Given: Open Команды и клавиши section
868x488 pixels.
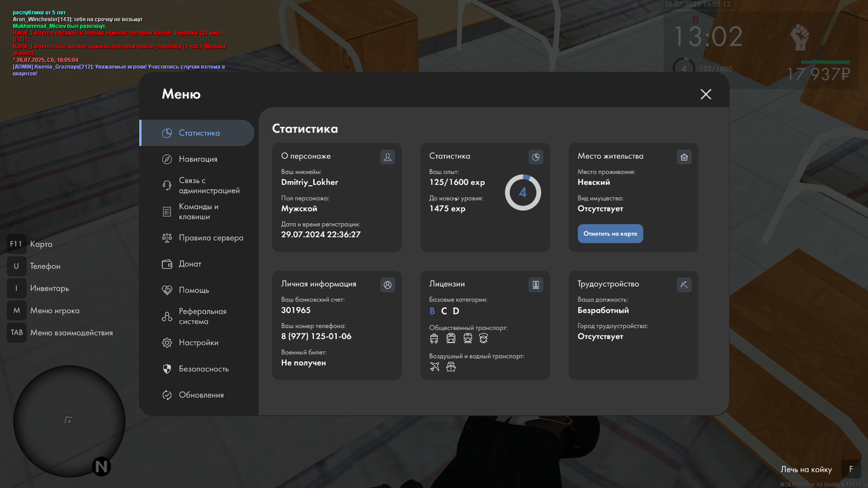Looking at the screenshot, I should [x=197, y=211].
